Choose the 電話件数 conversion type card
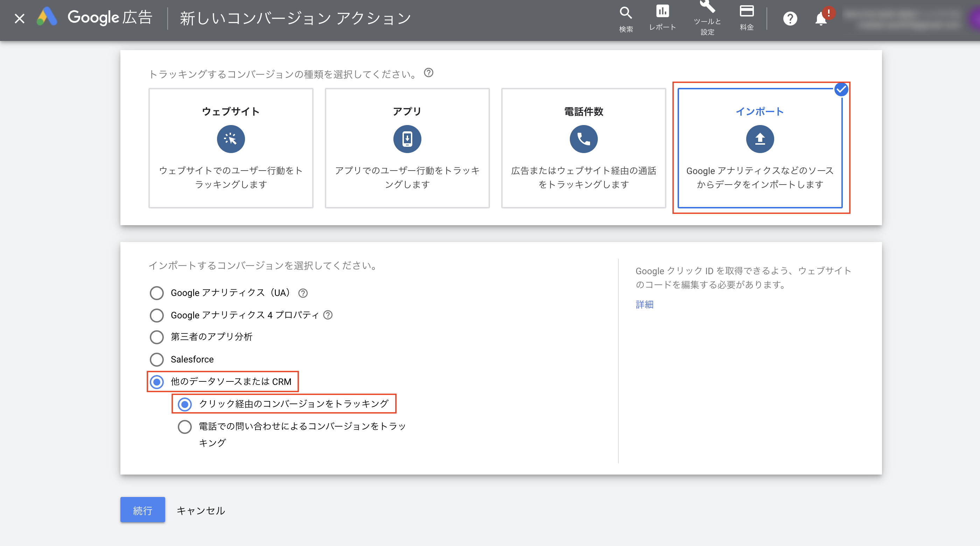Image resolution: width=980 pixels, height=546 pixels. [x=583, y=148]
